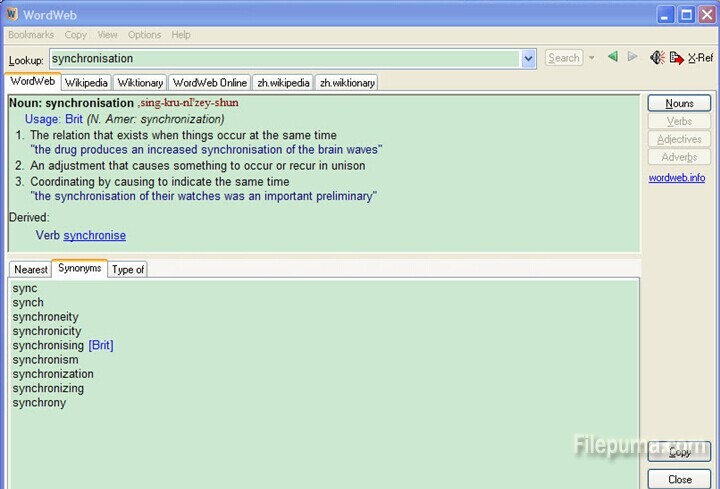720x489 pixels.
Task: Click the grey forward navigation arrow
Action: point(632,58)
